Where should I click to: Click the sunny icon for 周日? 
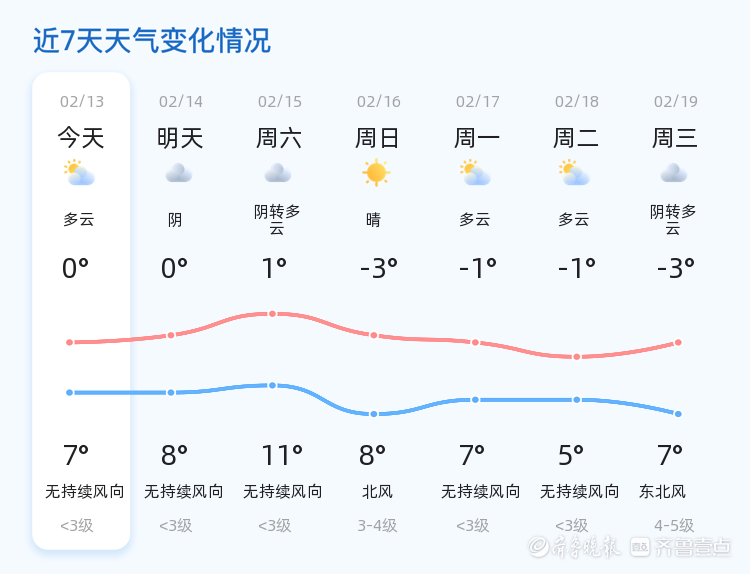point(376,172)
